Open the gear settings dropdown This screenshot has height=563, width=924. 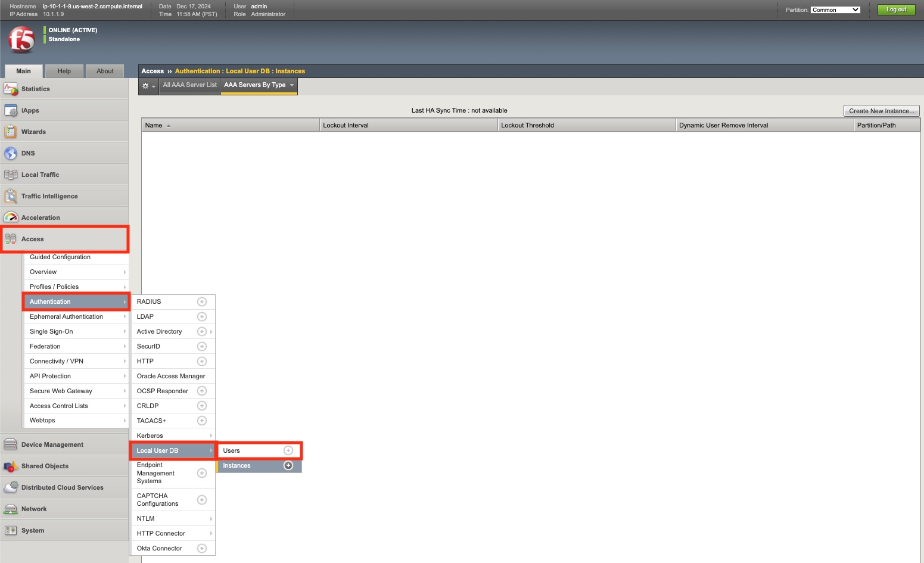[x=148, y=86]
